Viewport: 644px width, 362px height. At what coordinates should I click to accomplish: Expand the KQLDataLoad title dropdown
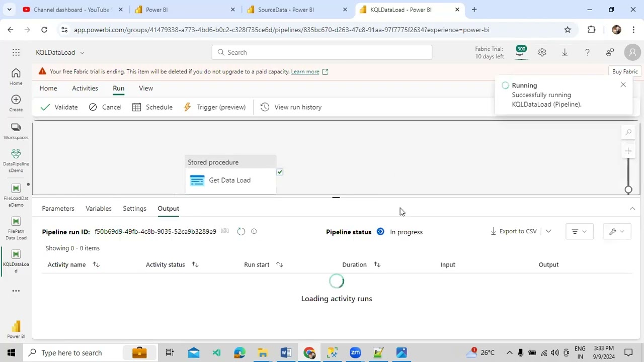82,52
